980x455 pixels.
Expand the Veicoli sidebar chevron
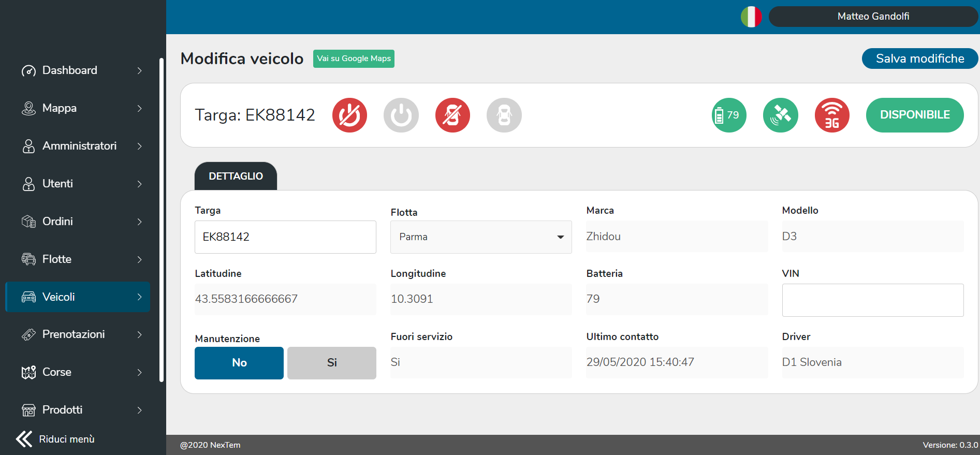pos(139,297)
